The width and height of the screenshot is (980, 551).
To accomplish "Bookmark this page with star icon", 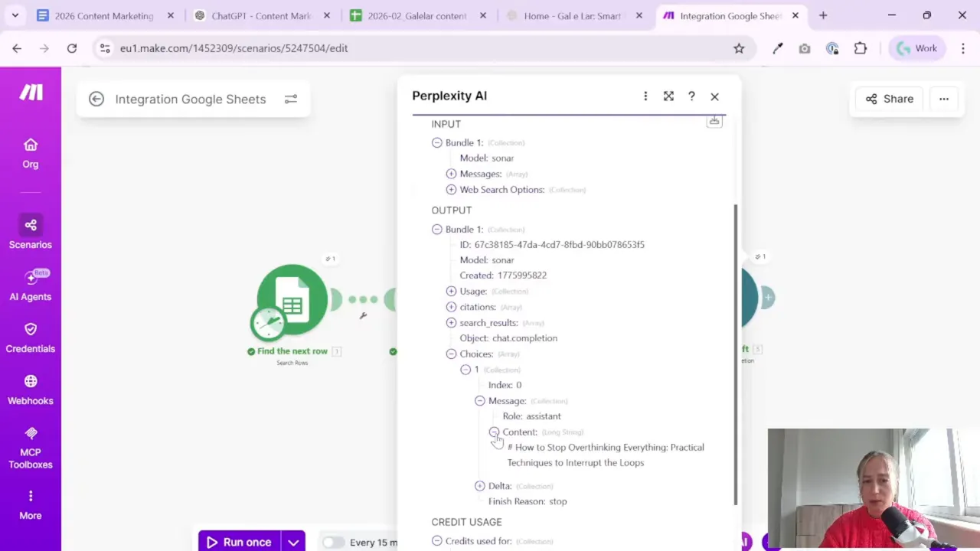I will [739, 48].
